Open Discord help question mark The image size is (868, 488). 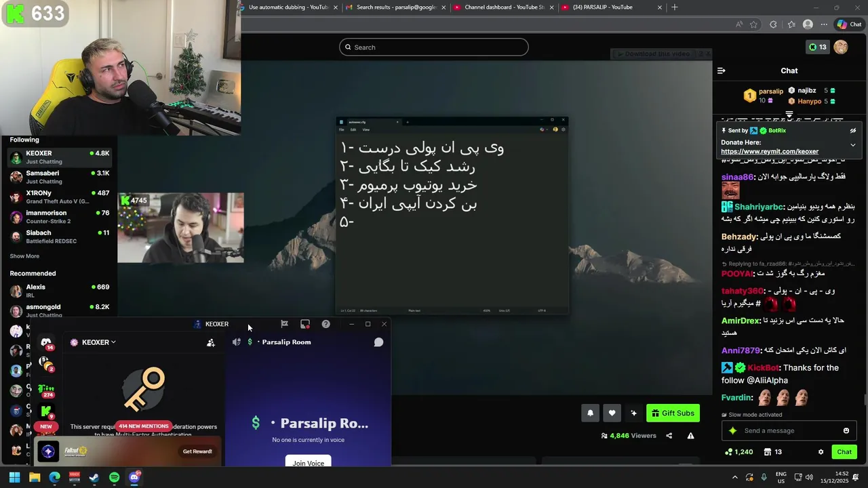coord(326,324)
